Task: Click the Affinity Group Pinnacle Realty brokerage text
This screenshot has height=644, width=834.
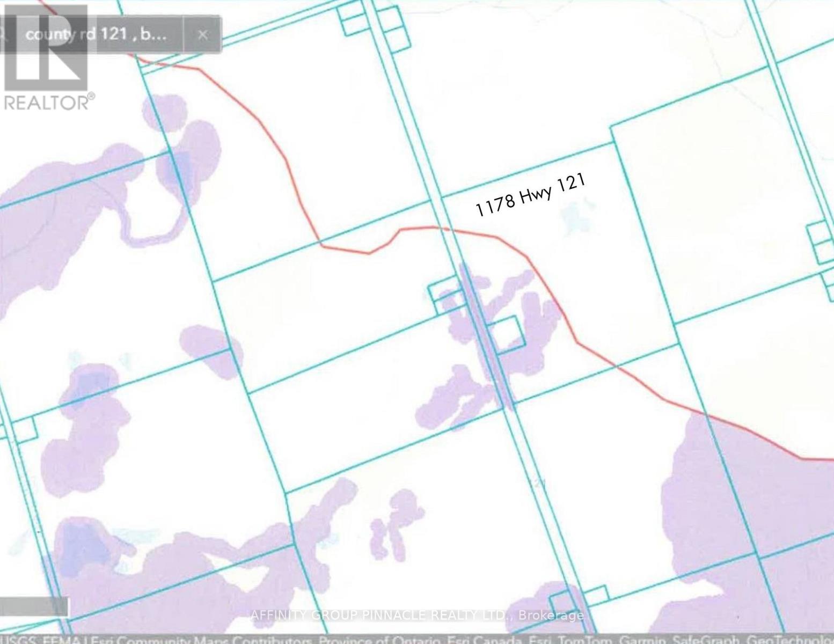Action: (417, 615)
